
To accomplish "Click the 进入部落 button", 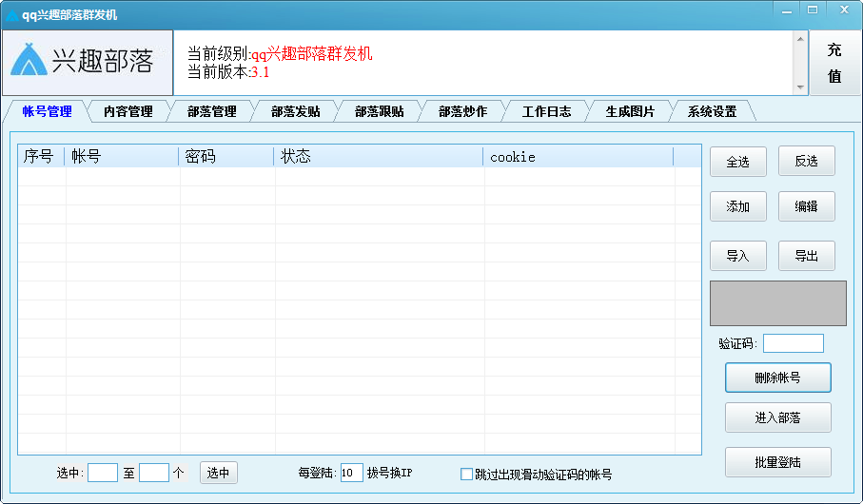I will (x=777, y=417).
